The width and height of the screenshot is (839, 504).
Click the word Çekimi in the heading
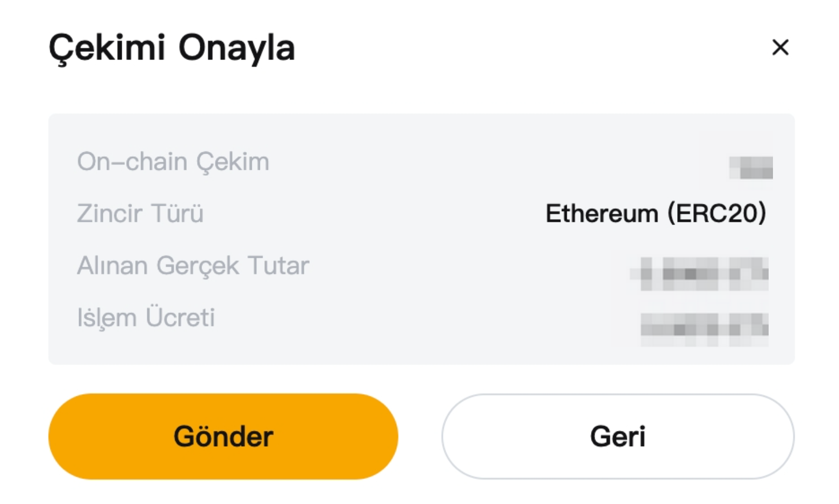click(107, 48)
